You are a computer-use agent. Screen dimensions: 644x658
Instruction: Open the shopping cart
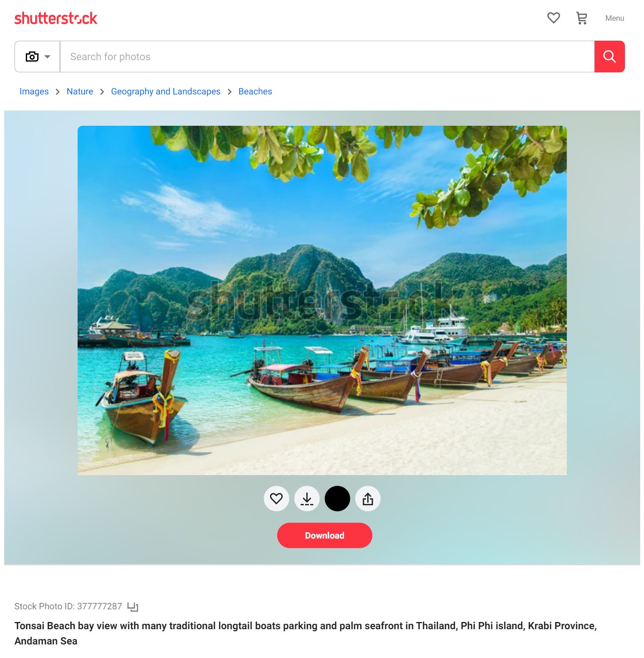(x=582, y=18)
